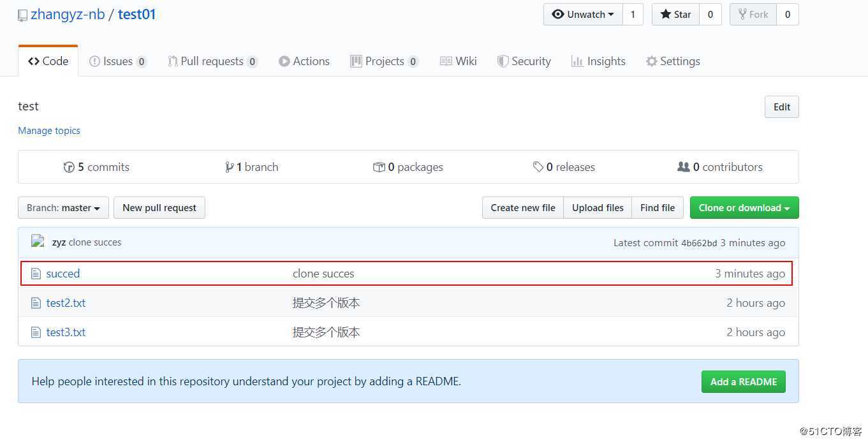Click the repository book icon beside zhangyz-nb

pos(22,15)
